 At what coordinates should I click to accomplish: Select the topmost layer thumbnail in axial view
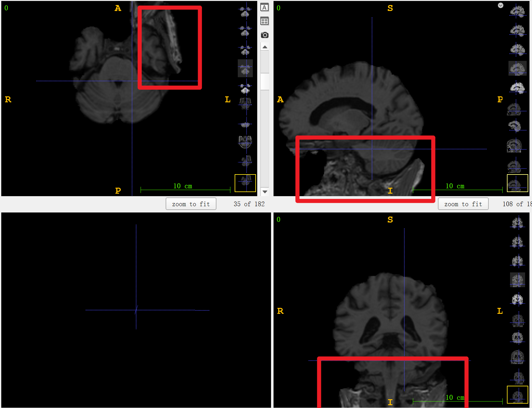[245, 12]
